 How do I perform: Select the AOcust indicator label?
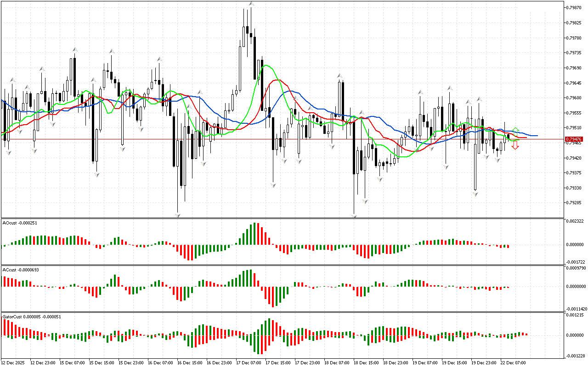(x=19, y=223)
